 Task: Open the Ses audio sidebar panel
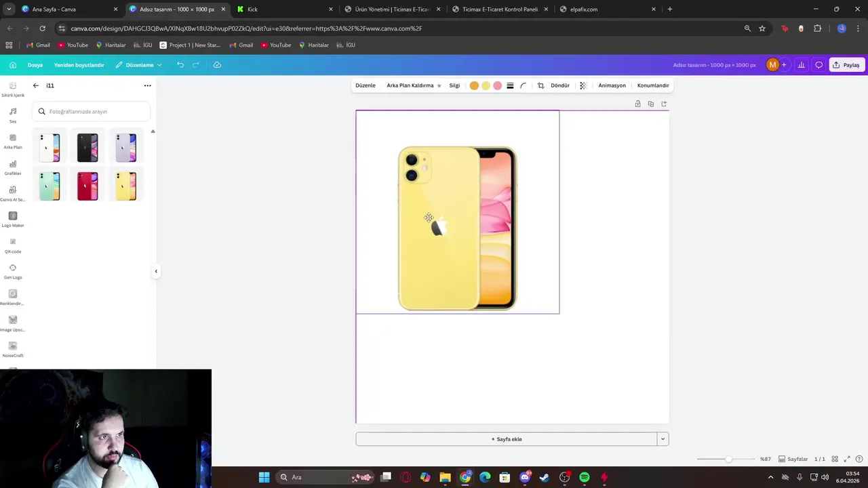pyautogui.click(x=12, y=115)
